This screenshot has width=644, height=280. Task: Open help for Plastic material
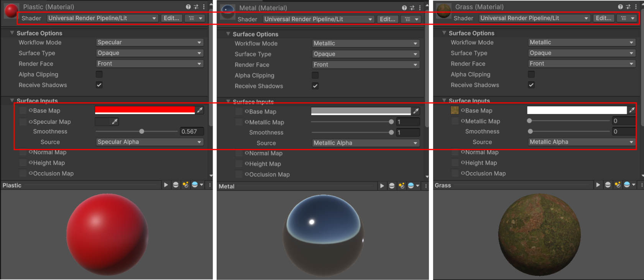click(188, 7)
